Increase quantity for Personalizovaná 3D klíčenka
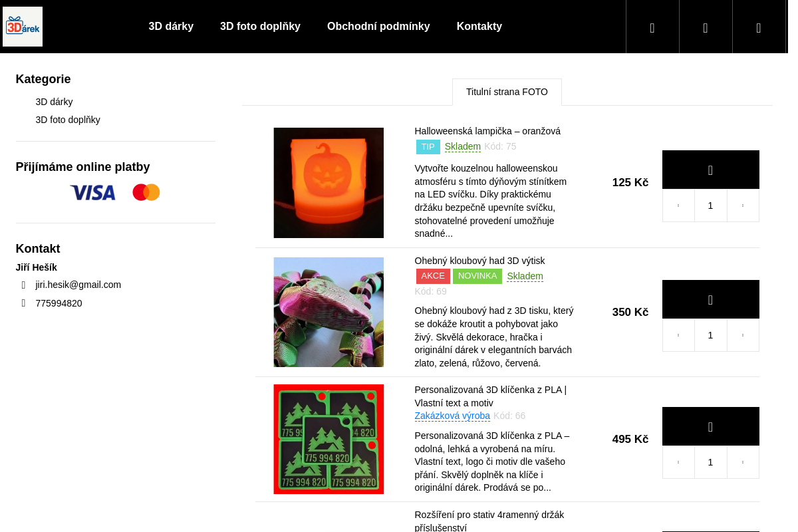 coord(743,462)
